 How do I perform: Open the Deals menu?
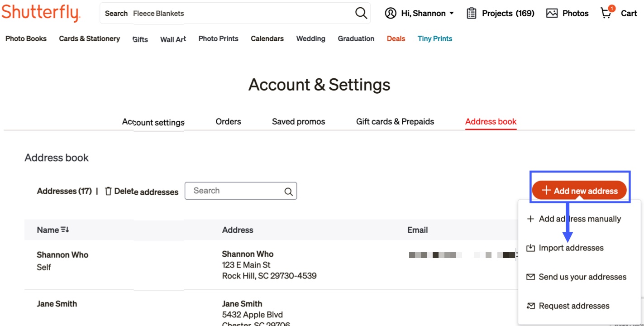tap(396, 38)
